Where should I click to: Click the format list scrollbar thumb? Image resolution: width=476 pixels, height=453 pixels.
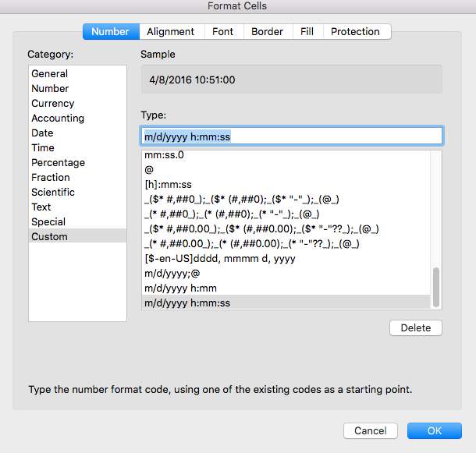pyautogui.click(x=436, y=287)
